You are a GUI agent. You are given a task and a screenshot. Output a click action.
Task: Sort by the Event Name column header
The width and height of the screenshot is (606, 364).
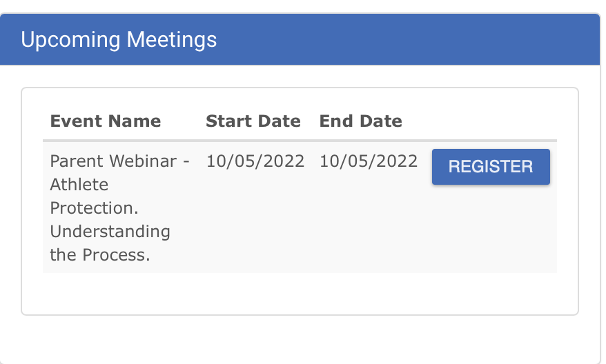pos(106,121)
